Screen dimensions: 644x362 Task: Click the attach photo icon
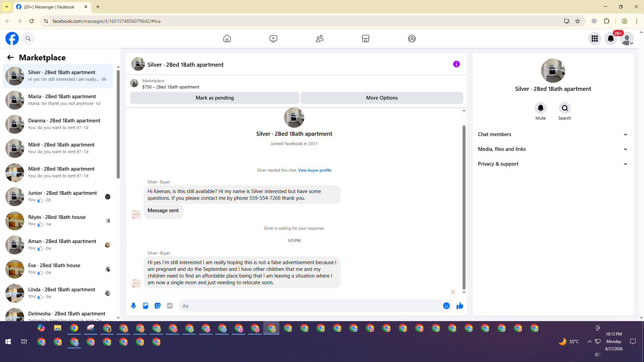pos(146,306)
